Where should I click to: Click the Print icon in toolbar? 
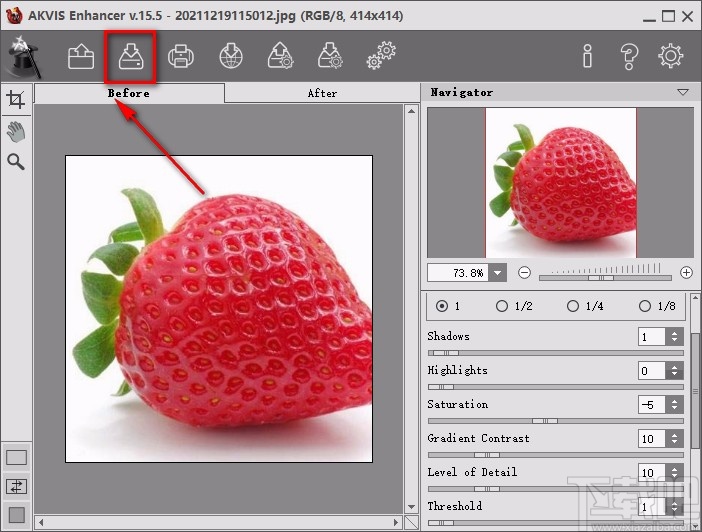tap(181, 56)
